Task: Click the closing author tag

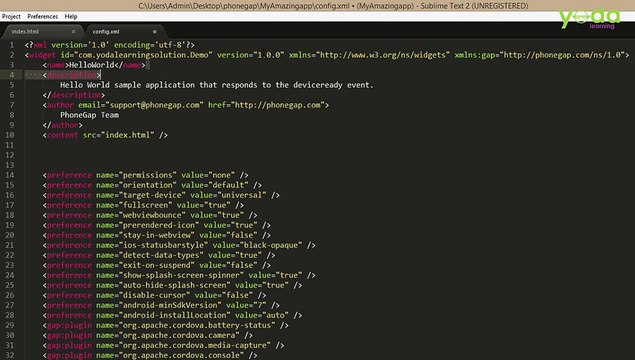Action: click(62, 125)
